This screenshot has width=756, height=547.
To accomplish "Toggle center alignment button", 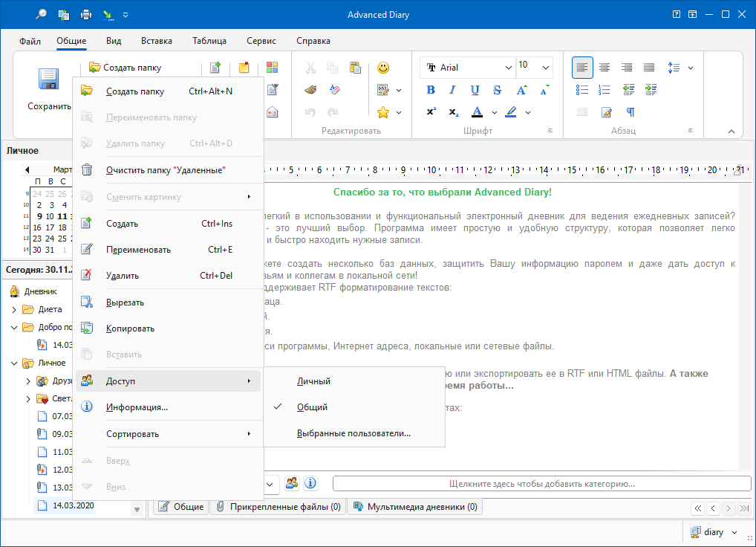I will [604, 68].
